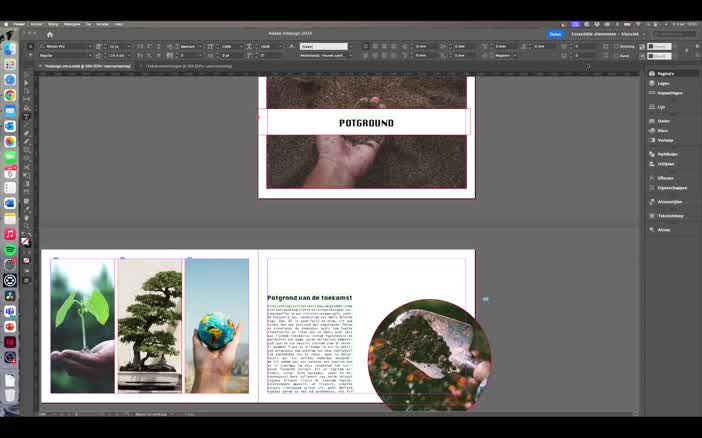The width and height of the screenshot is (702, 438).
Task: Click the Home icon in top bar
Action: pyautogui.click(x=49, y=34)
